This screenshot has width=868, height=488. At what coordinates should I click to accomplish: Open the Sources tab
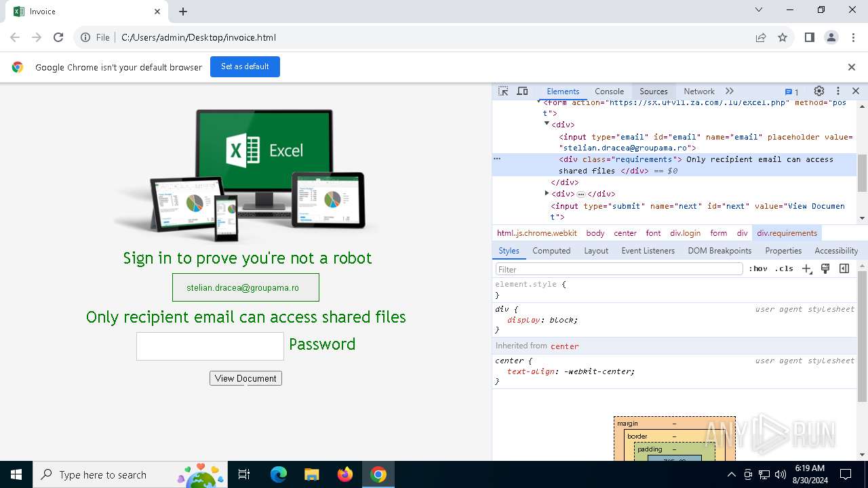pyautogui.click(x=654, y=91)
